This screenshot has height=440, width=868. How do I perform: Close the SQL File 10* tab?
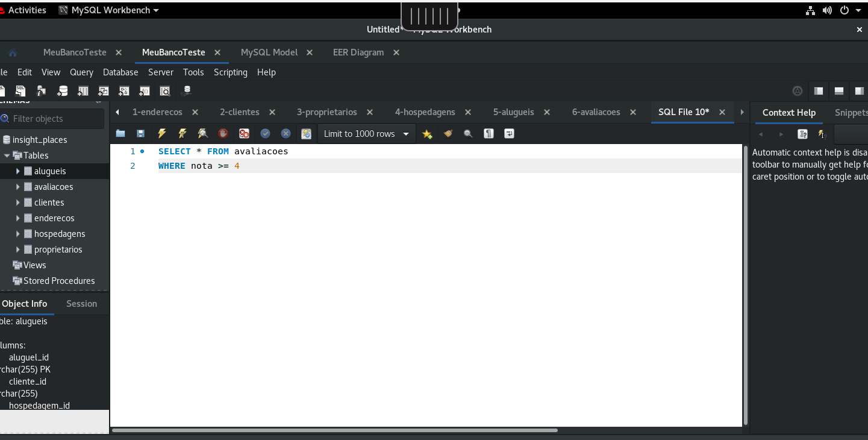722,112
